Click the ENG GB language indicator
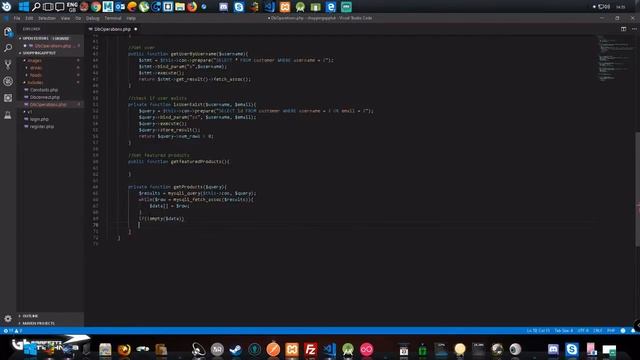The height and width of the screenshot is (360, 640). pos(72,7)
